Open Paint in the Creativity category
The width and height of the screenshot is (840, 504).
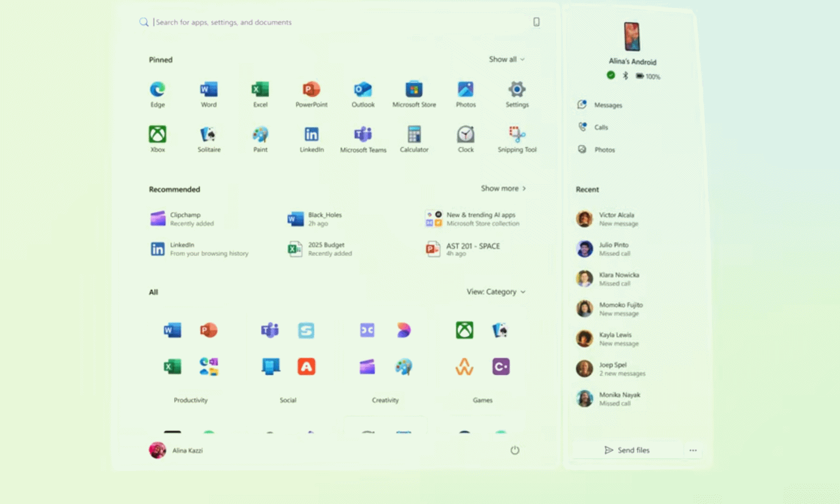point(403,366)
